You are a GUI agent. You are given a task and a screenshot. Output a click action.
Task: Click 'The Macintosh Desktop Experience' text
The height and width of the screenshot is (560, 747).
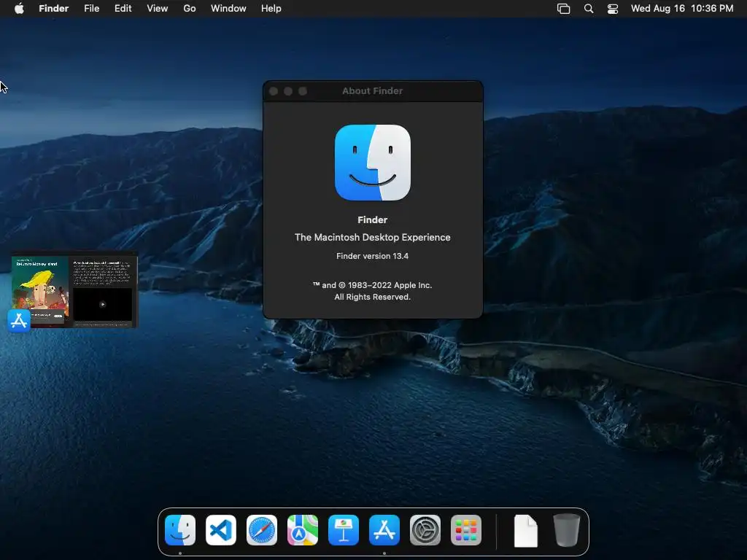pos(373,237)
